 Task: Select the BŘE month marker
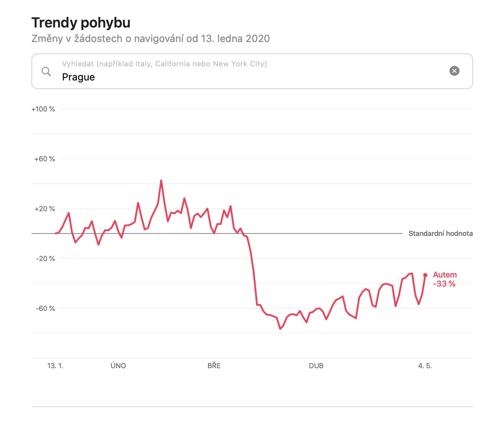214,366
